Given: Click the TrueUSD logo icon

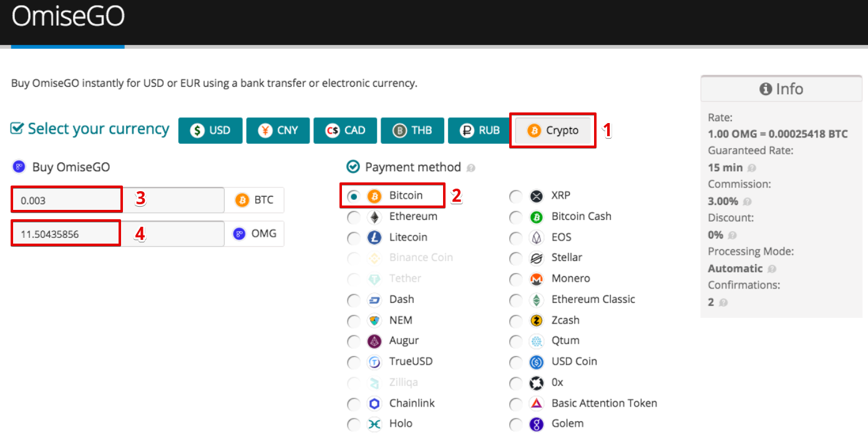Looking at the screenshot, I should (x=374, y=362).
